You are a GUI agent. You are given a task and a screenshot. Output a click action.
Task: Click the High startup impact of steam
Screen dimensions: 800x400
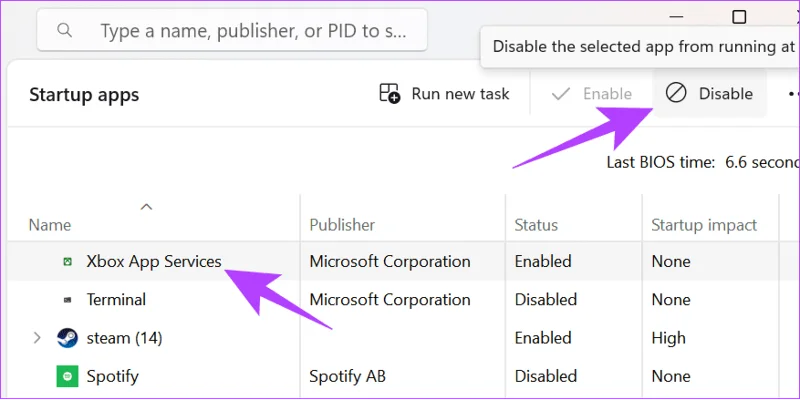click(x=668, y=338)
